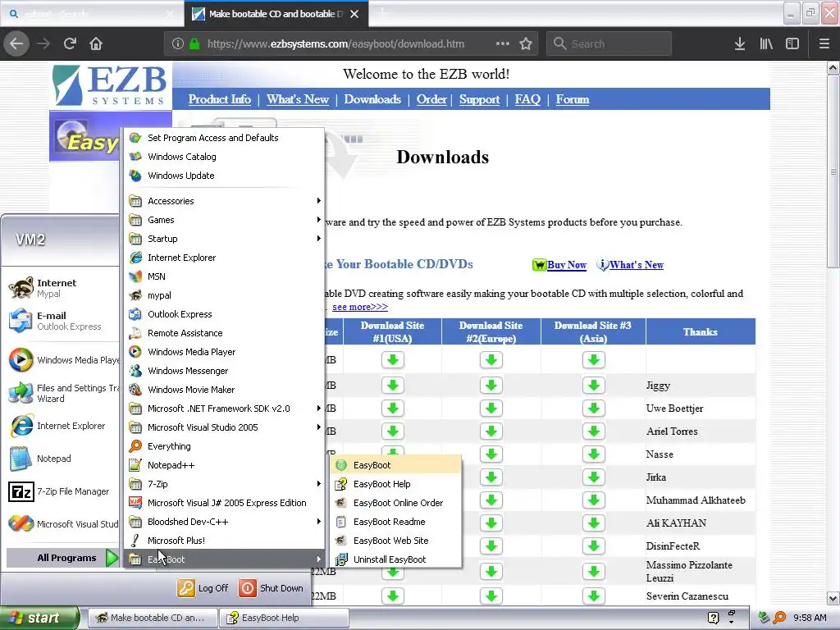Show the browser library
The height and width of the screenshot is (630, 840).
coord(766,43)
